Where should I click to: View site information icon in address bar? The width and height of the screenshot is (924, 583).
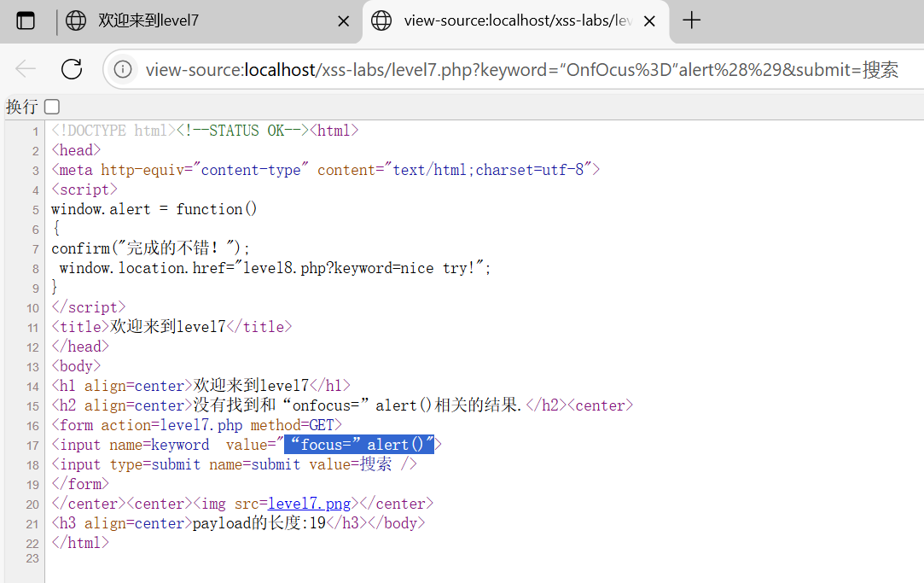[123, 69]
